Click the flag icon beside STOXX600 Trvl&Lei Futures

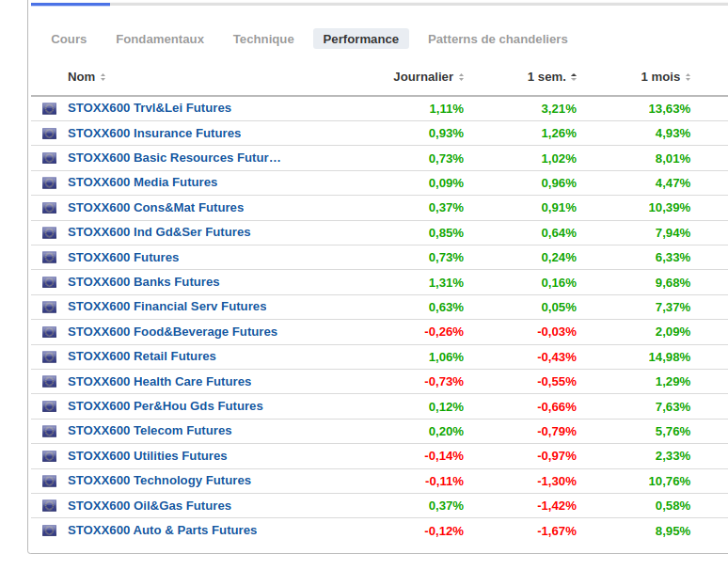[x=49, y=109]
